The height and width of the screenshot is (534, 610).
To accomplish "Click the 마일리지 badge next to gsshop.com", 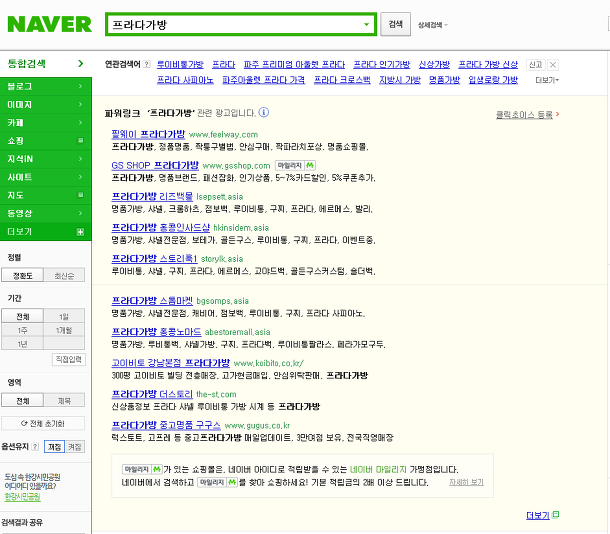I will point(295,166).
